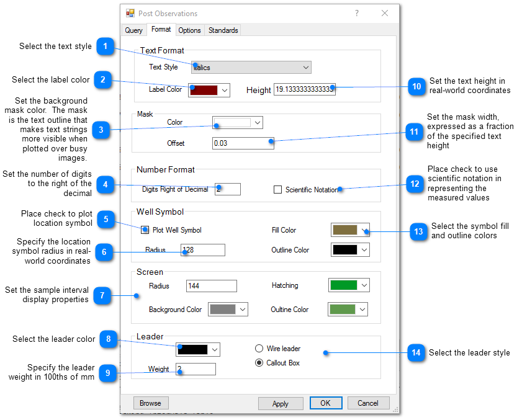The width and height of the screenshot is (517, 420).
Task: Select the Wire leader radio button
Action: (259, 349)
